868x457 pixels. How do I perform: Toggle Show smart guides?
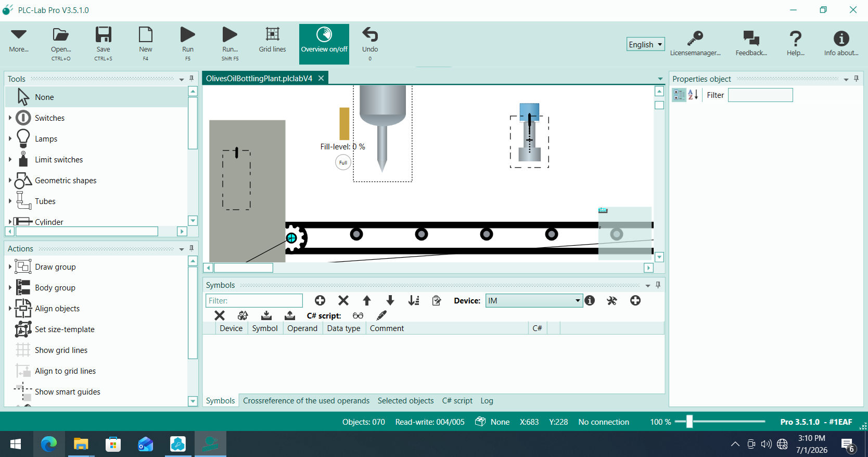pos(68,391)
